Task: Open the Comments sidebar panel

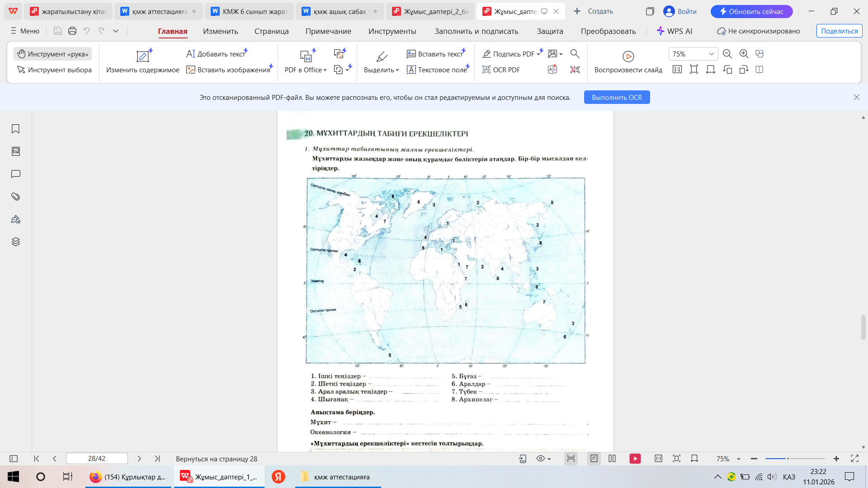Action: pos(15,174)
